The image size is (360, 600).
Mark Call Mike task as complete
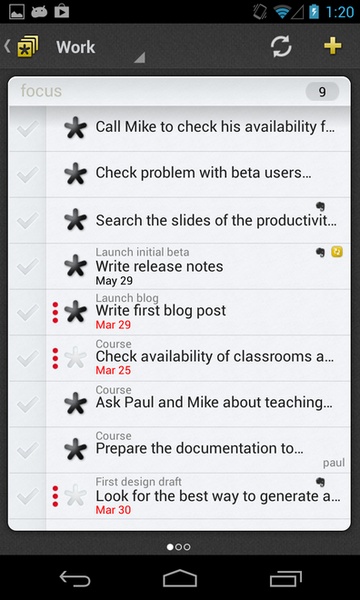pos(28,129)
